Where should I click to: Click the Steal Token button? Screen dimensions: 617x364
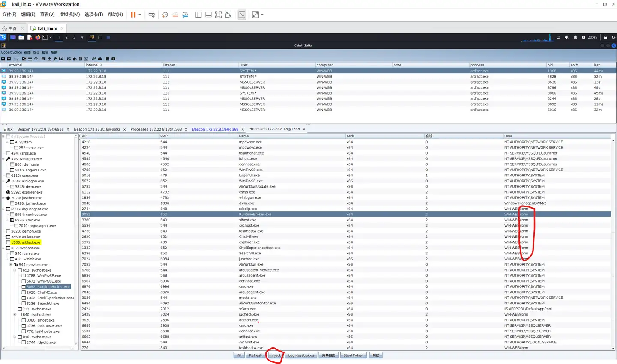[x=353, y=355]
